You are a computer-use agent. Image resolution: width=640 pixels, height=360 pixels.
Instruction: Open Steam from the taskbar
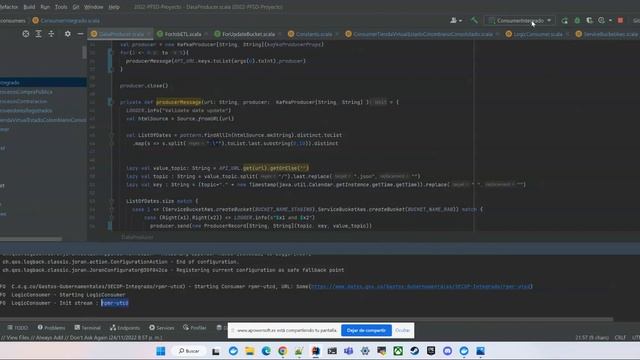[x=414, y=351]
